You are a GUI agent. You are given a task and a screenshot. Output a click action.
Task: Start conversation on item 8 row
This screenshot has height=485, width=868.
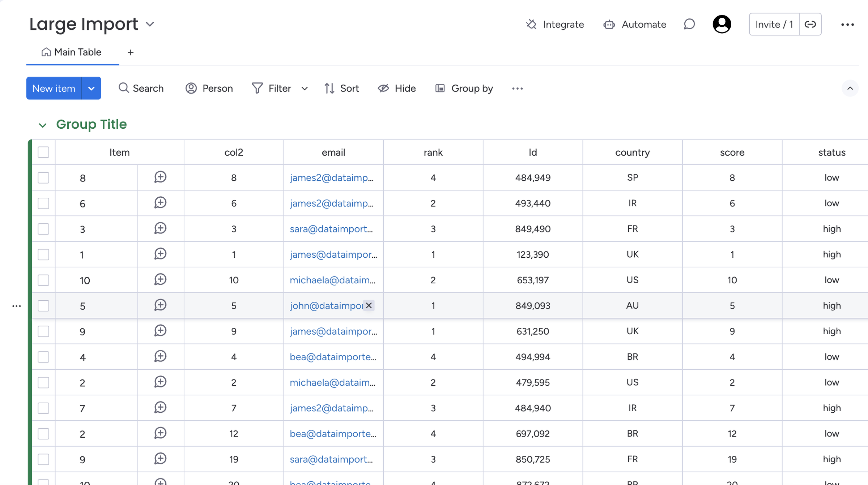160,177
